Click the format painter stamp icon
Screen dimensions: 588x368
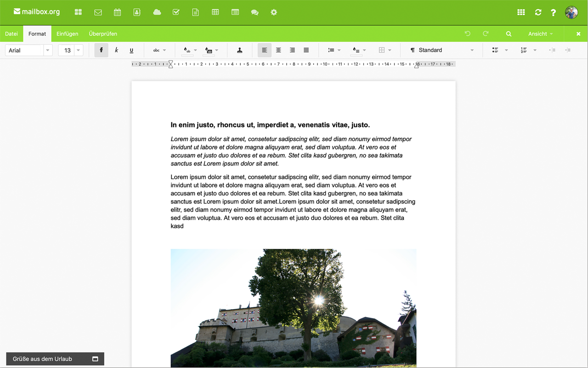point(239,50)
